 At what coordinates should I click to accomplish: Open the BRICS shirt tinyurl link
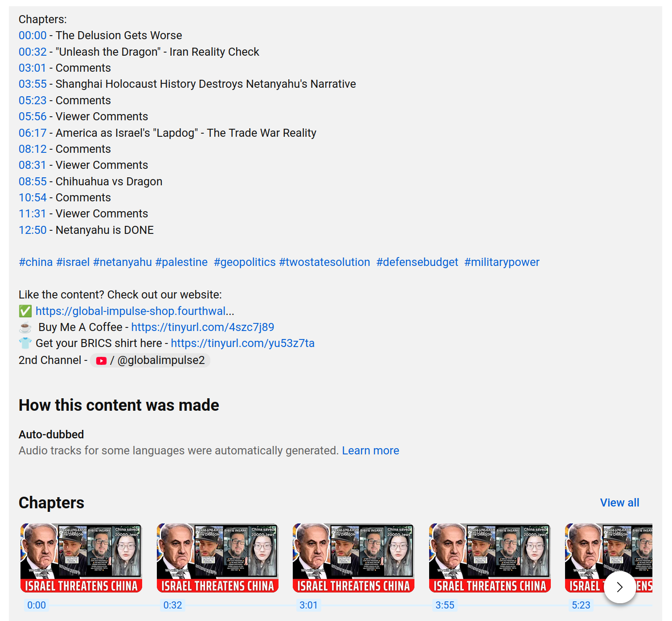click(242, 343)
